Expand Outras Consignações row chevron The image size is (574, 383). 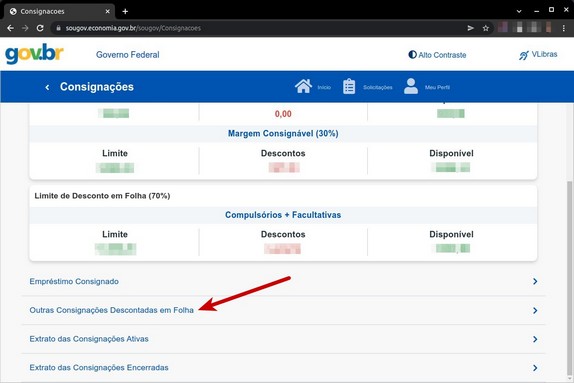pyautogui.click(x=535, y=311)
